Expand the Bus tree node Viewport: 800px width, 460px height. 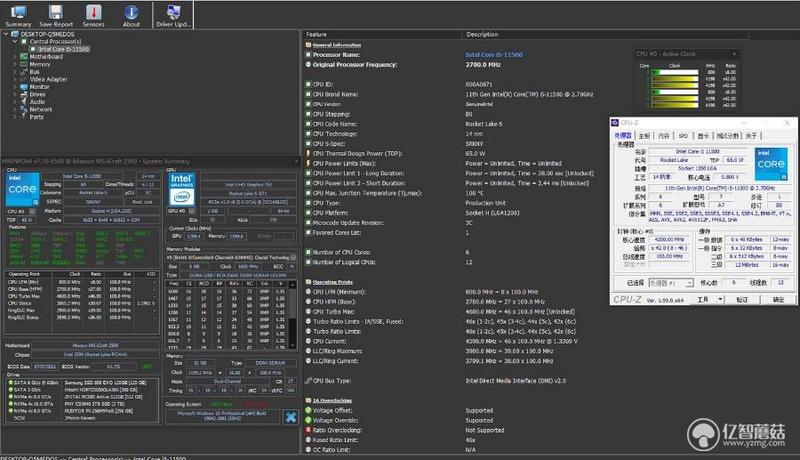pos(15,72)
